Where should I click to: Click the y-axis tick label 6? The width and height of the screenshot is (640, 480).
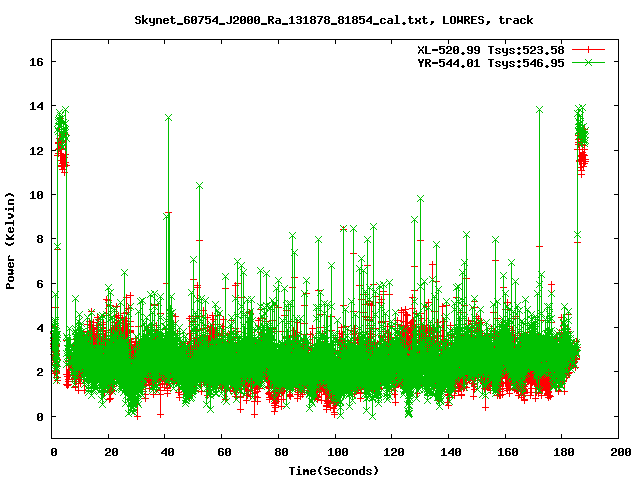click(x=40, y=284)
